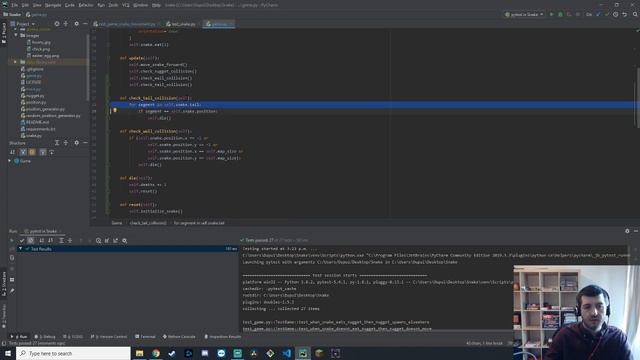Open the pytest in Snake run configuration dropdown
The height and width of the screenshot is (360, 640).
point(524,14)
